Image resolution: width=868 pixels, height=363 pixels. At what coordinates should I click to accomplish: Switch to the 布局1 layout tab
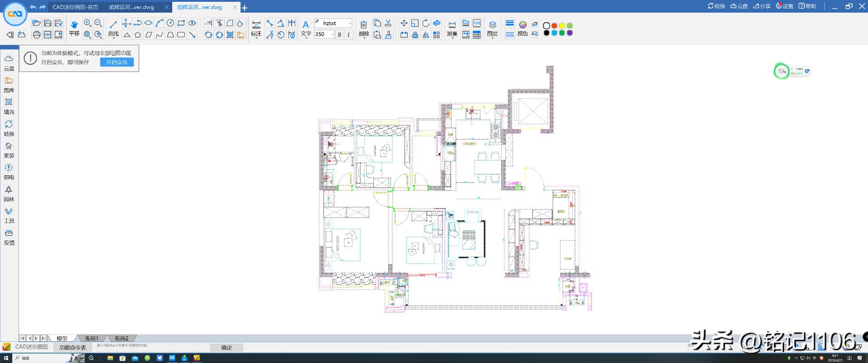(91, 338)
